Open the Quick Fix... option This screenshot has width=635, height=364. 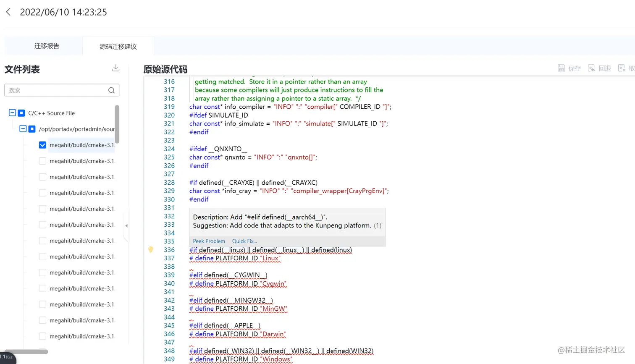click(244, 241)
